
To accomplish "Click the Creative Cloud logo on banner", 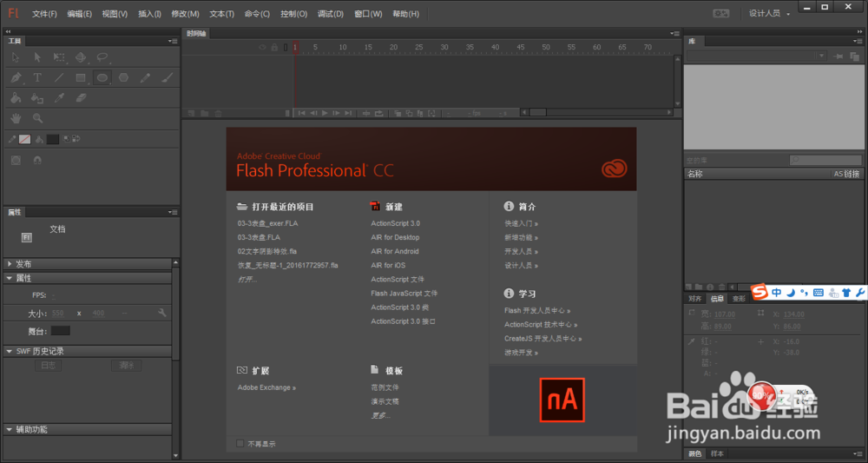I will tap(615, 169).
